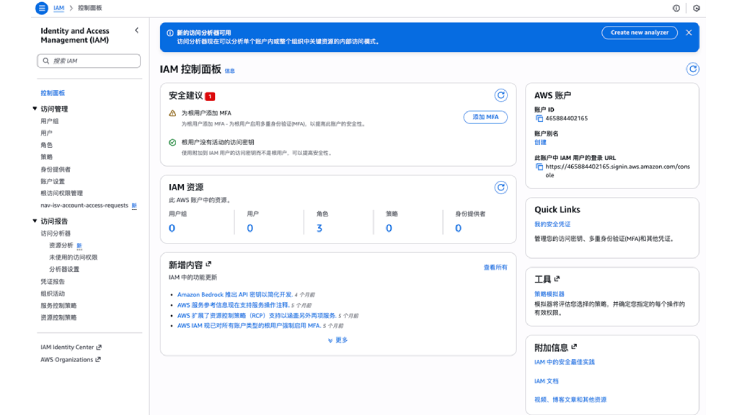Open IAM Identity Center external link

click(x=67, y=347)
